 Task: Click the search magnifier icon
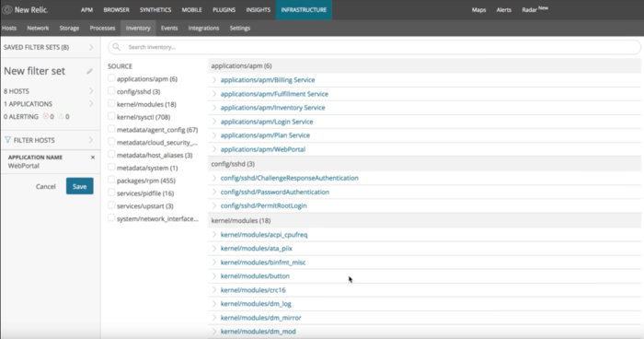(117, 47)
